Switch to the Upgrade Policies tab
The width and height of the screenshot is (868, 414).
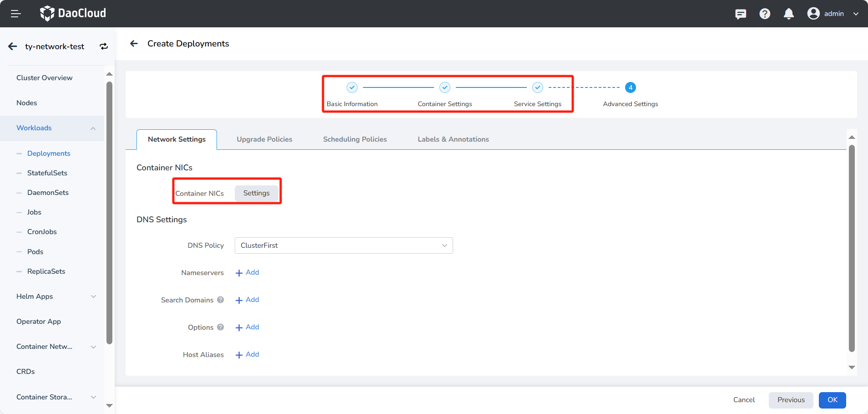coord(264,139)
